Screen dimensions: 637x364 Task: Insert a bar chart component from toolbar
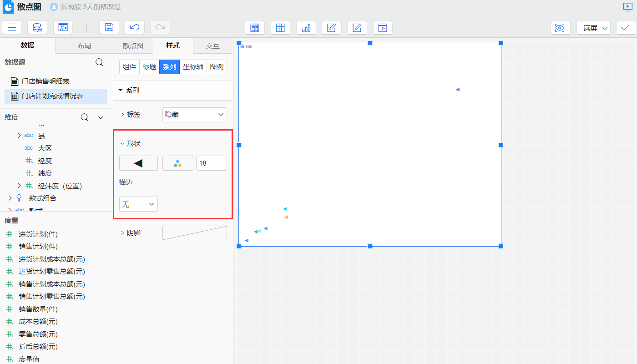306,28
